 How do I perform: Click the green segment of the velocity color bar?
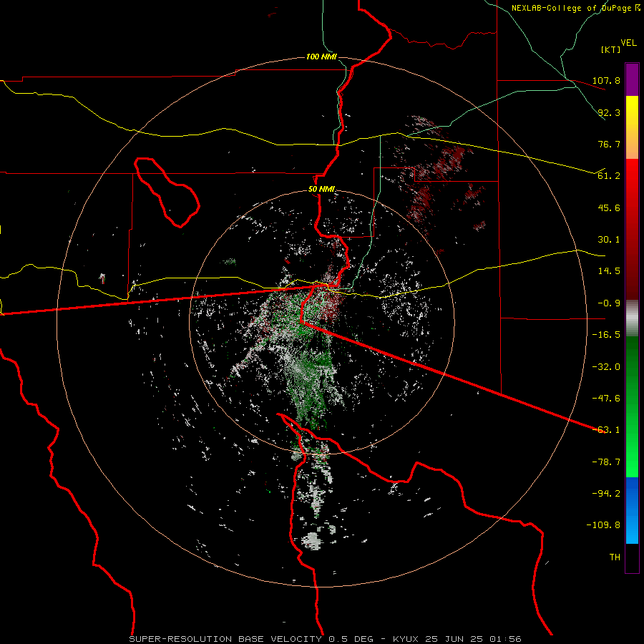click(x=632, y=406)
